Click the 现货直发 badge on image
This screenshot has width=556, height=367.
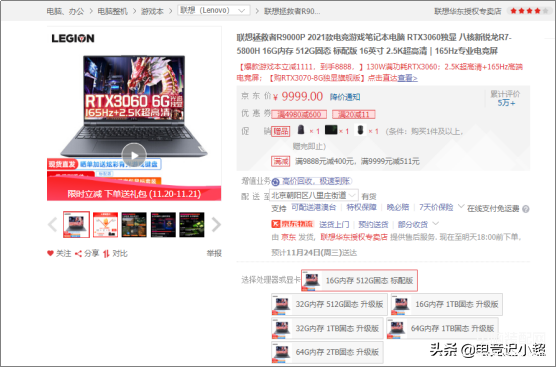click(x=62, y=164)
